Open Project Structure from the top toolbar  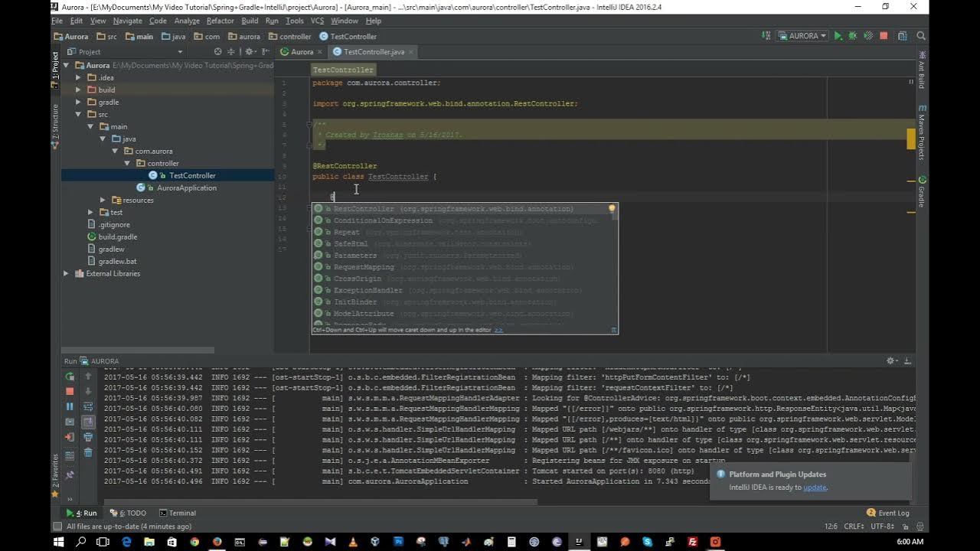[903, 36]
